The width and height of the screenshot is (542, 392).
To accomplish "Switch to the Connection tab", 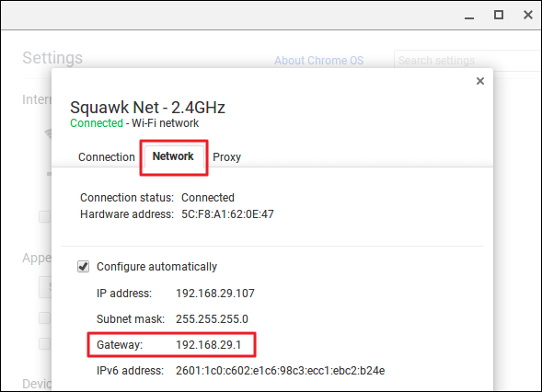I will click(107, 157).
